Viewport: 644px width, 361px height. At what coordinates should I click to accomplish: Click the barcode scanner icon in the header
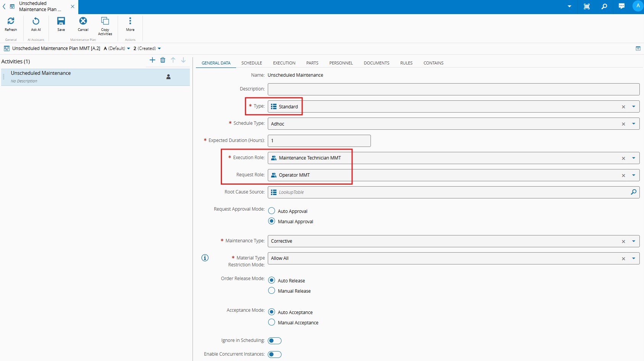pyautogui.click(x=587, y=6)
